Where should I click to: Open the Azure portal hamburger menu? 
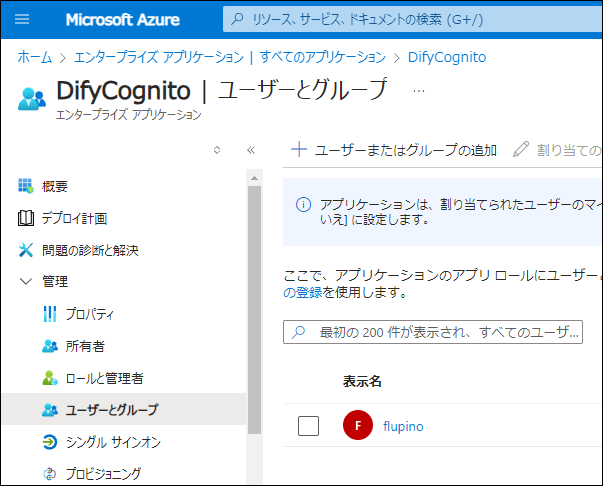(x=23, y=20)
